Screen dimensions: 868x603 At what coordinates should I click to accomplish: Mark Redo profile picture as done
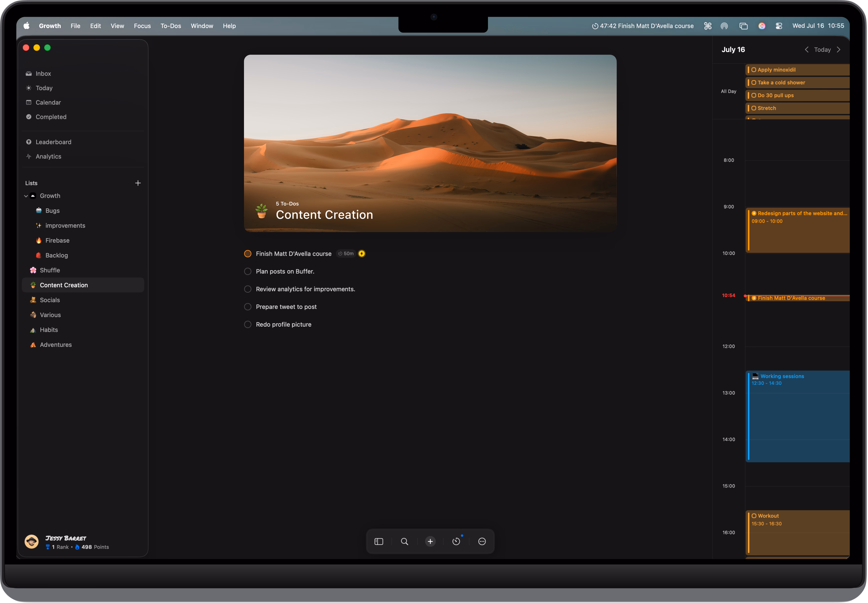coord(248,325)
